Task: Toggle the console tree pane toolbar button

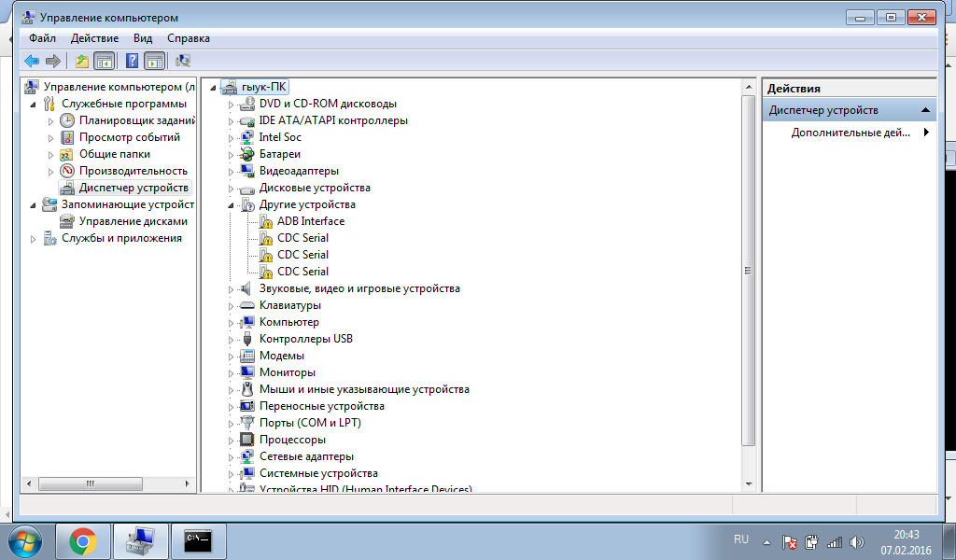Action: click(x=105, y=61)
